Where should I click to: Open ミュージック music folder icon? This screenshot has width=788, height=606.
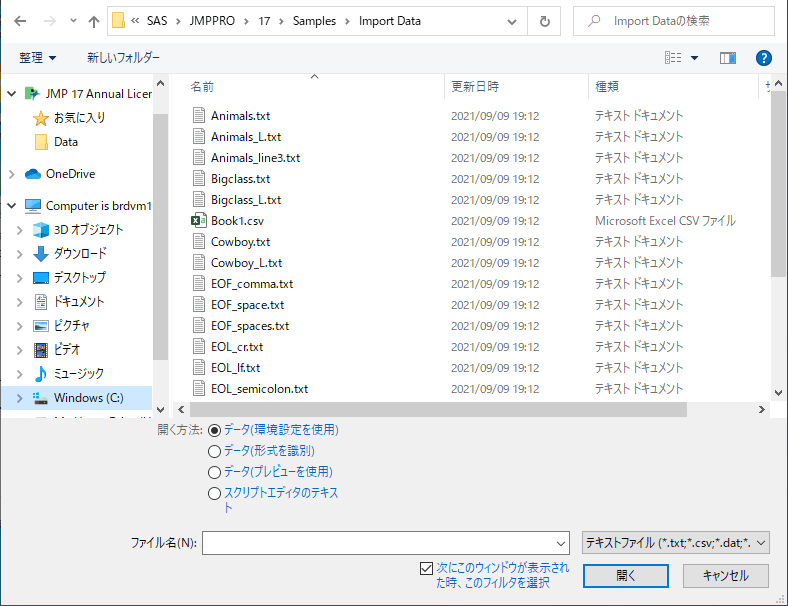(41, 373)
